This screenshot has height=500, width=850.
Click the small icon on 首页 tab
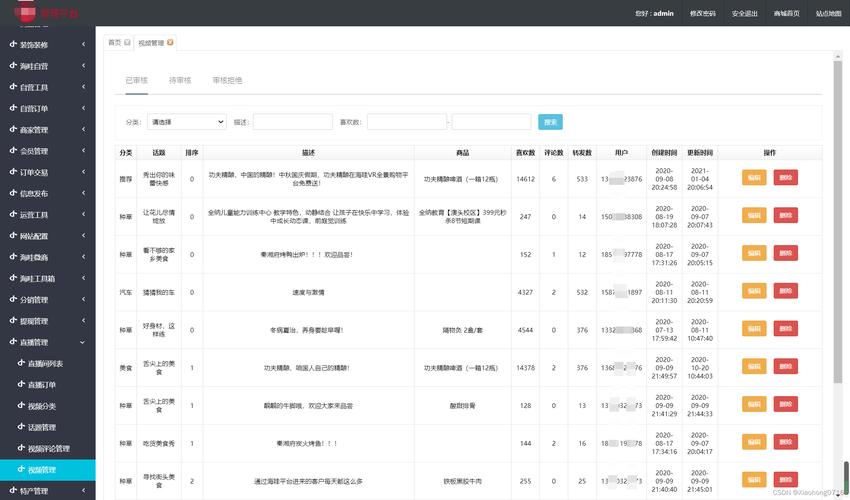[127, 42]
